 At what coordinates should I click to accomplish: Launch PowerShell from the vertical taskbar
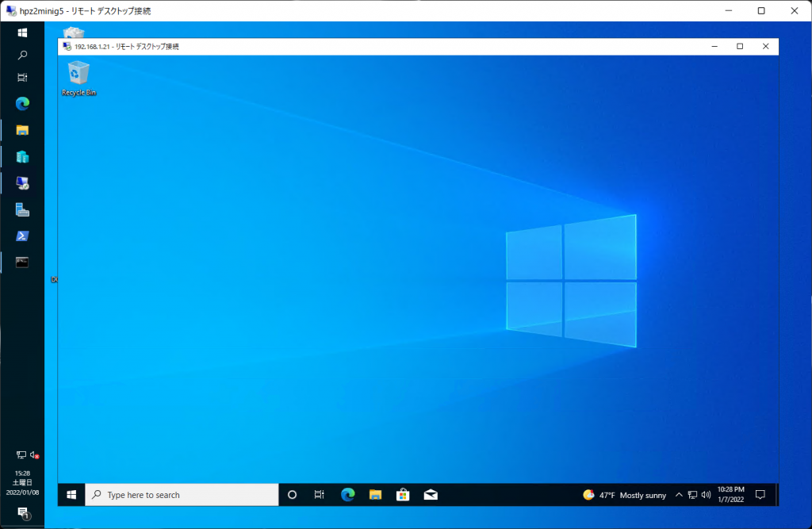tap(22, 236)
